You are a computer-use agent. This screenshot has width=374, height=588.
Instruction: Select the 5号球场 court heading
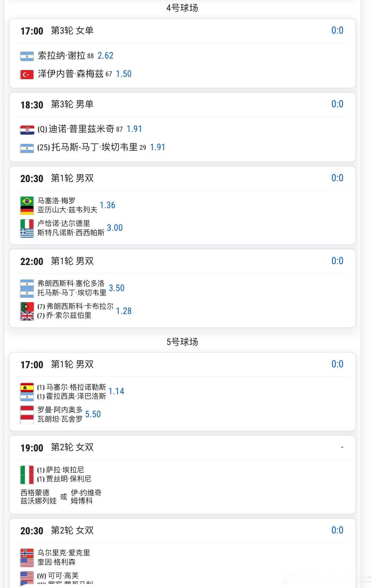(182, 342)
